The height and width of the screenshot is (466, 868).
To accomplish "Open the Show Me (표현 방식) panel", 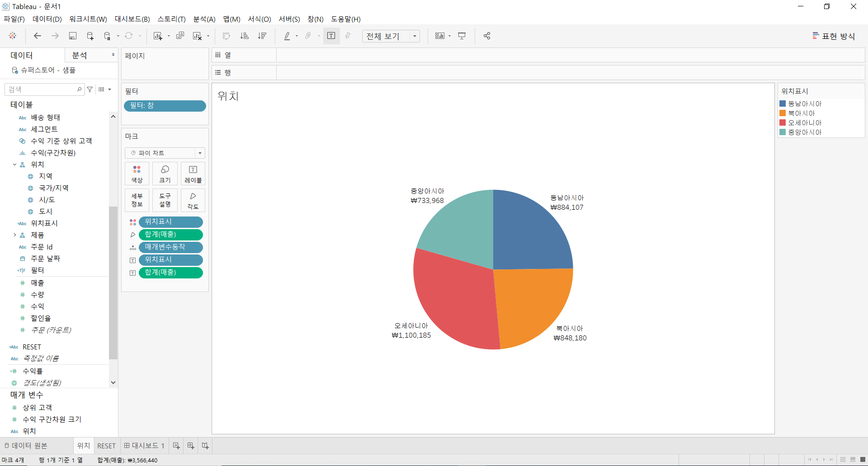I will (834, 36).
